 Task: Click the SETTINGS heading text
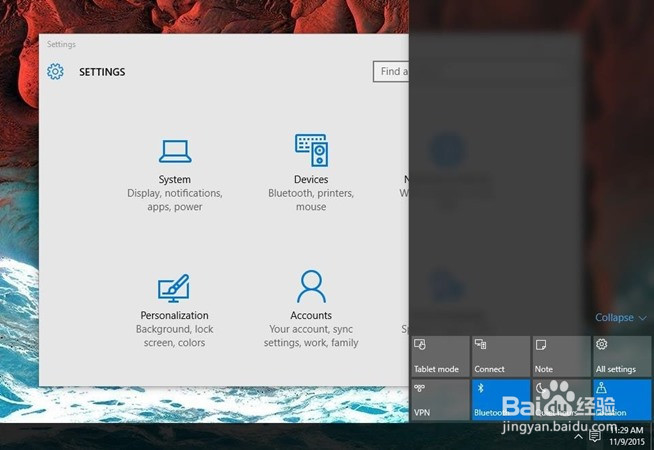(x=102, y=72)
